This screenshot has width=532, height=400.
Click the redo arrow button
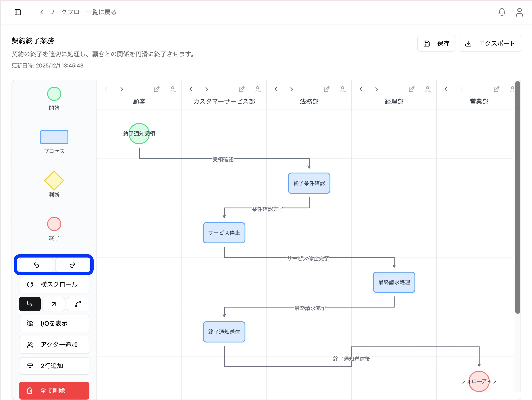[x=72, y=265]
